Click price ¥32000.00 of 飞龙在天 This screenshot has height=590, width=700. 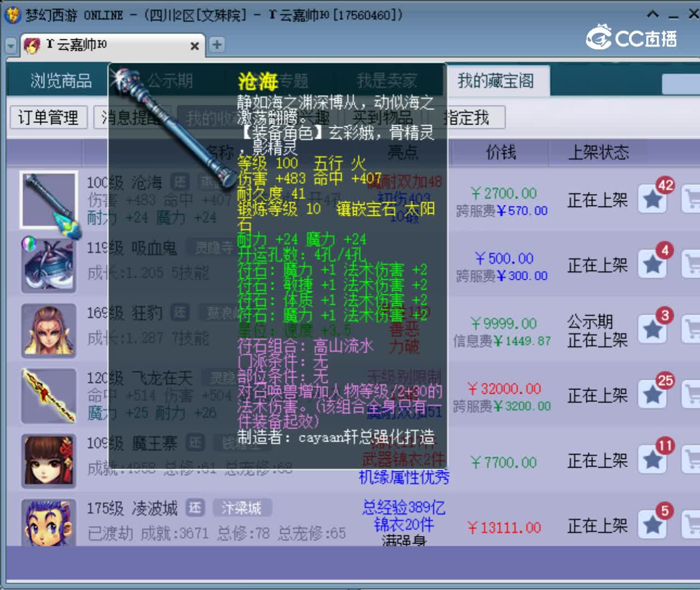click(504, 389)
